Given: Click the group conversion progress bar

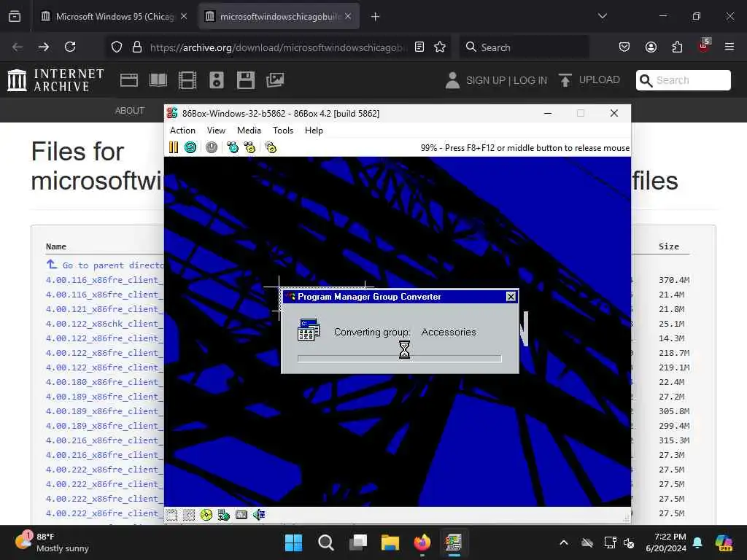Looking at the screenshot, I should tap(399, 359).
